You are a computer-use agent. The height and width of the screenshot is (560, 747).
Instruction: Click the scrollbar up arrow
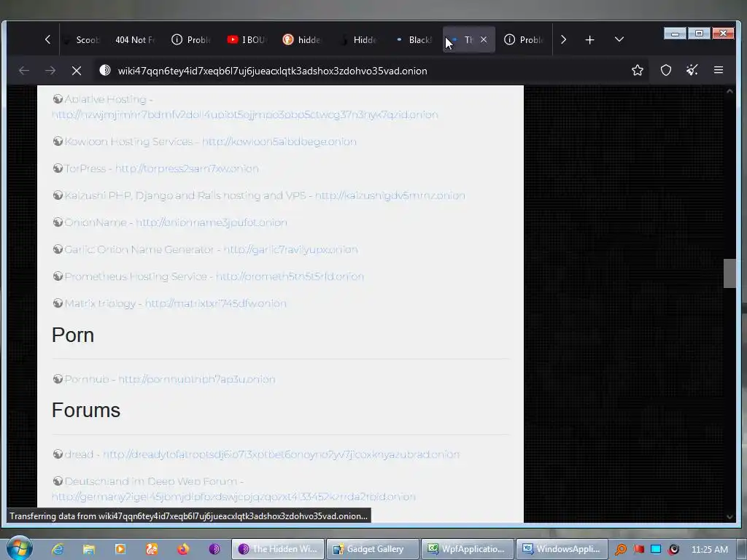point(729,91)
